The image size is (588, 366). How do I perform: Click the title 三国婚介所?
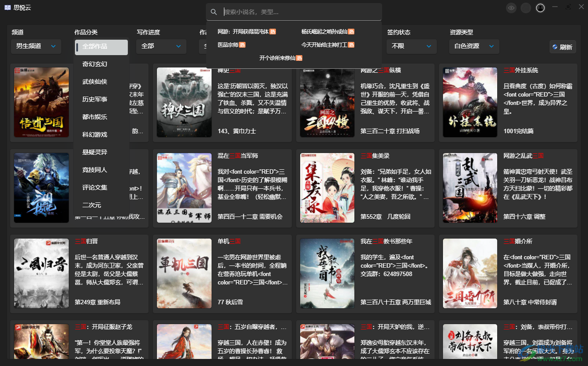click(x=518, y=241)
